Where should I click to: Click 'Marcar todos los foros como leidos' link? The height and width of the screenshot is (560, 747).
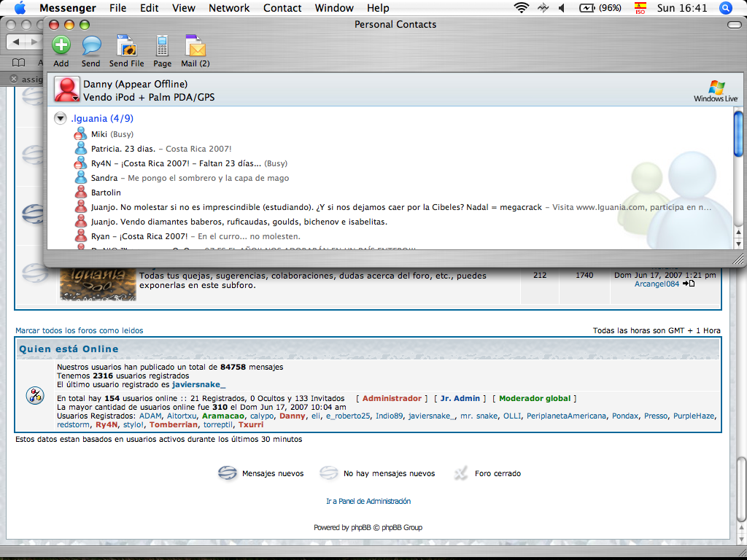pyautogui.click(x=79, y=330)
